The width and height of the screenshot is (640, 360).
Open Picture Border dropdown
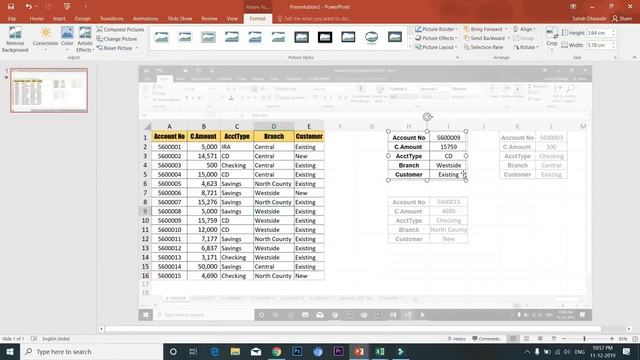[436, 29]
